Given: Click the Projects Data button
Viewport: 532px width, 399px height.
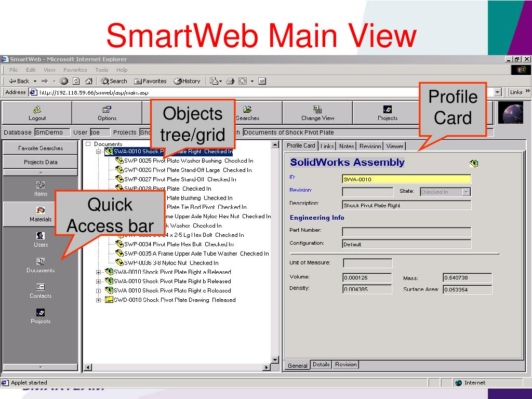Looking at the screenshot, I should pyautogui.click(x=41, y=162).
